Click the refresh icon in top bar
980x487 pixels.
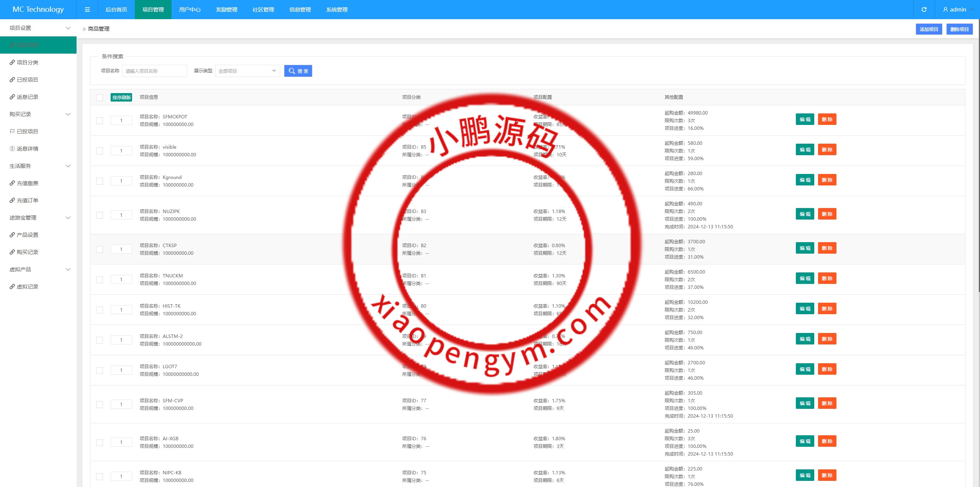(x=924, y=10)
